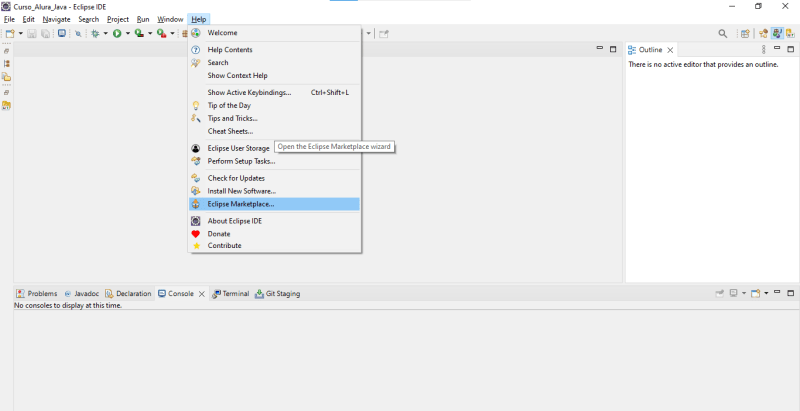Click the Open Console icon in console toolbar
The width and height of the screenshot is (800, 411).
756,293
